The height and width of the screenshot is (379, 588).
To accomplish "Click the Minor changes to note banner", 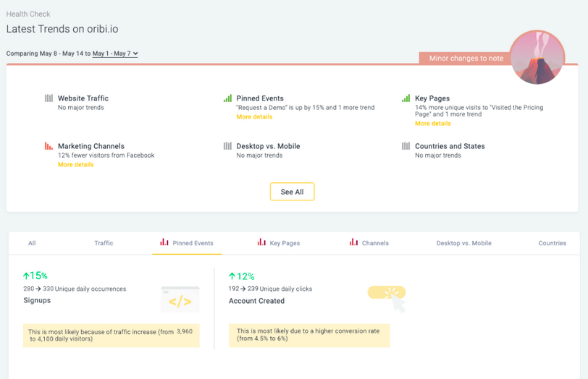I will pyautogui.click(x=466, y=58).
